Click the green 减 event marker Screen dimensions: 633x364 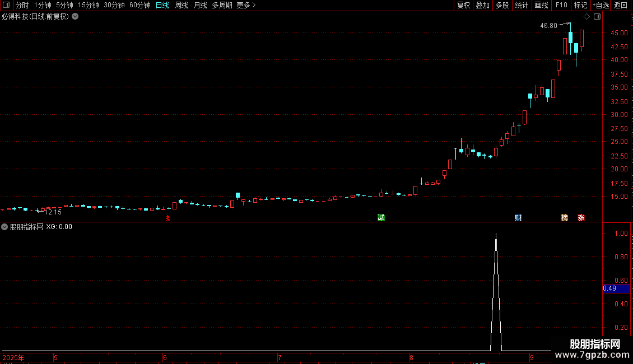(381, 217)
